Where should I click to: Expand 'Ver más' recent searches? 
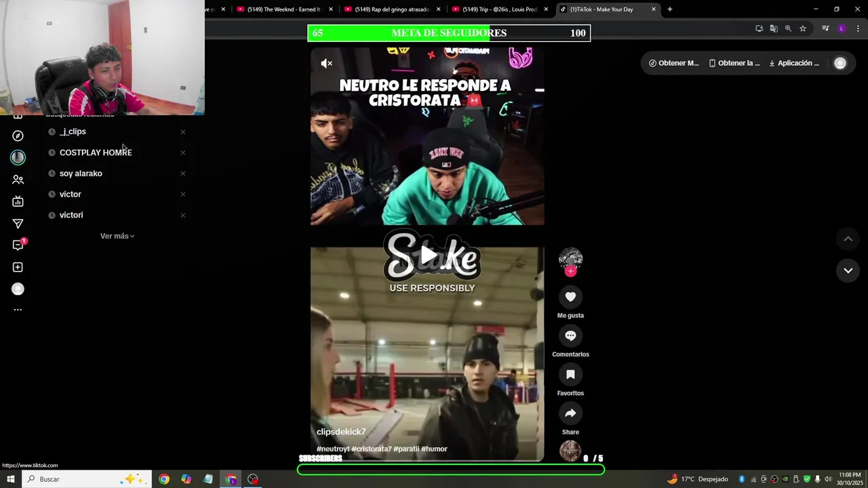117,236
